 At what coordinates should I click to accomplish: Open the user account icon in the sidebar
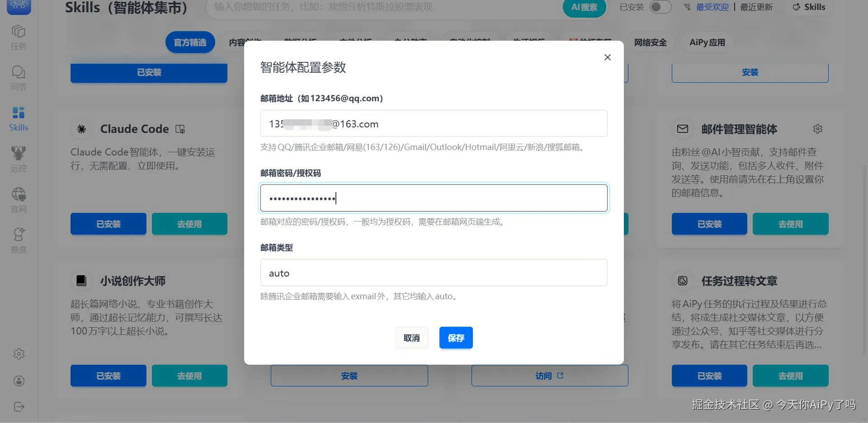pos(19,381)
